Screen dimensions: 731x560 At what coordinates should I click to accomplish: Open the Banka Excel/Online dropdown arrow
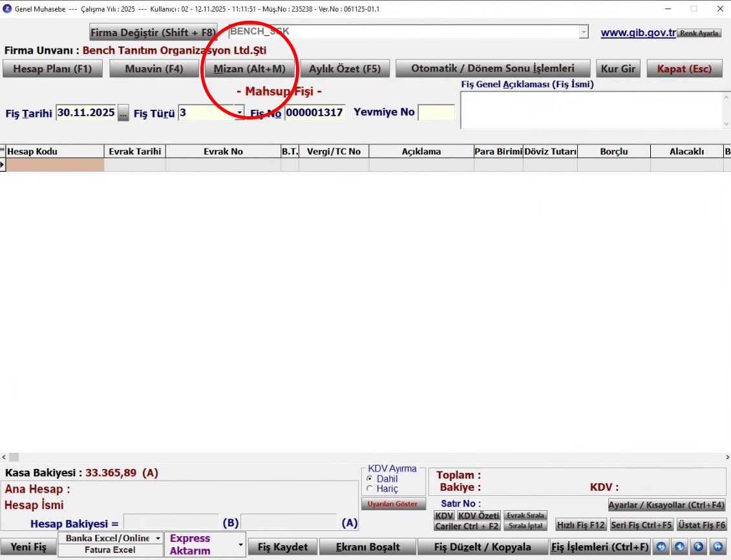pos(158,538)
